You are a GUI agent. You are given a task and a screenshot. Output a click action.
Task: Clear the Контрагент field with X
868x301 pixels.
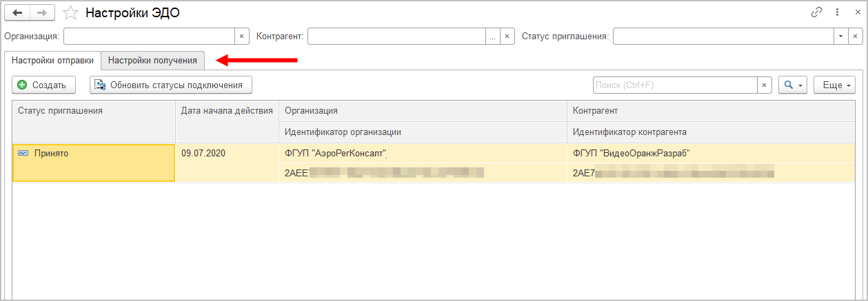pyautogui.click(x=508, y=37)
